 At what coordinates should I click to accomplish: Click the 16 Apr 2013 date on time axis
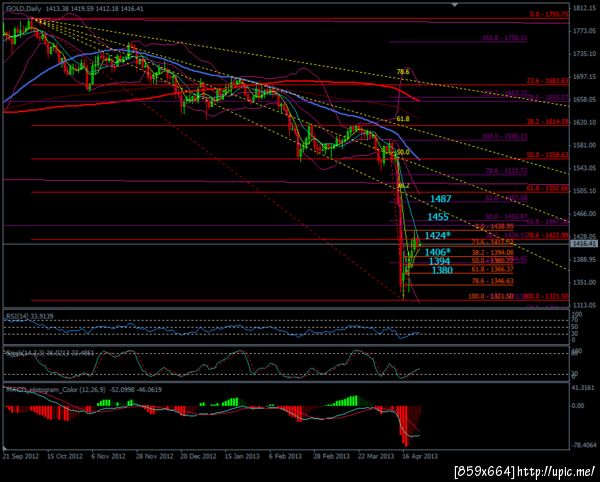click(420, 456)
